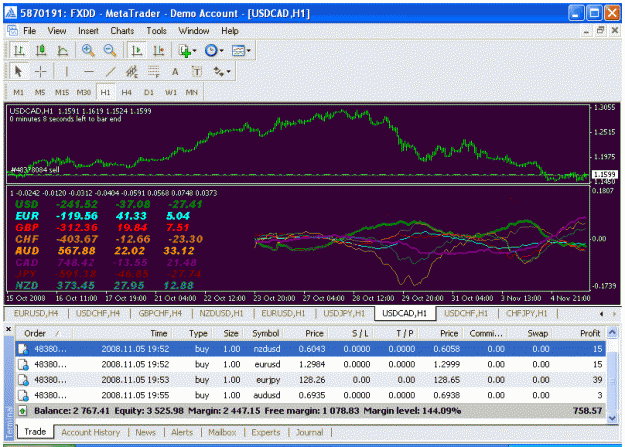The width and height of the screenshot is (625, 447).
Task: Click the eurjpy order row icon
Action: tap(23, 380)
